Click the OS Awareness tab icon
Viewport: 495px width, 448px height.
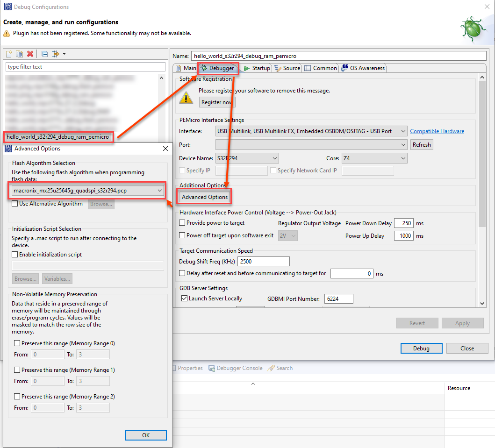point(345,68)
